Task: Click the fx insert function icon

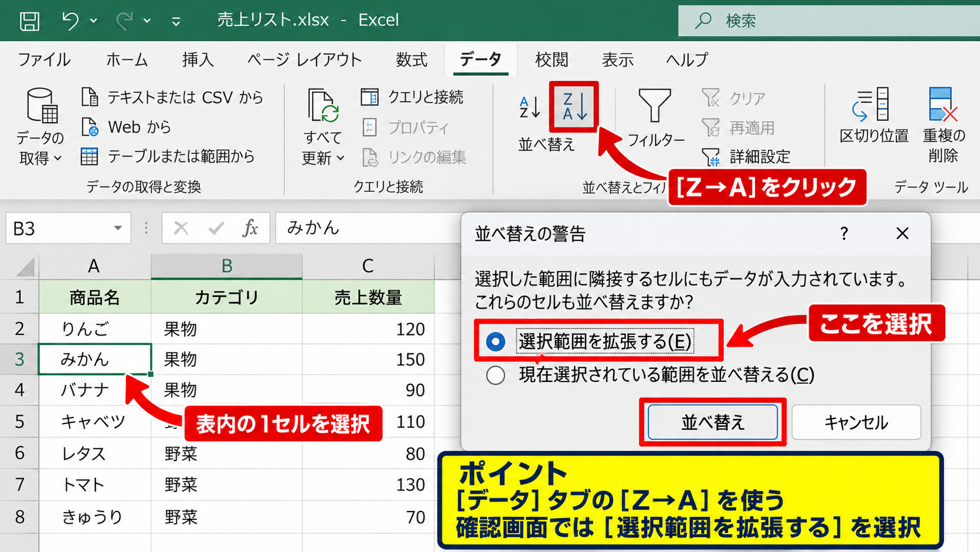Action: (x=250, y=228)
